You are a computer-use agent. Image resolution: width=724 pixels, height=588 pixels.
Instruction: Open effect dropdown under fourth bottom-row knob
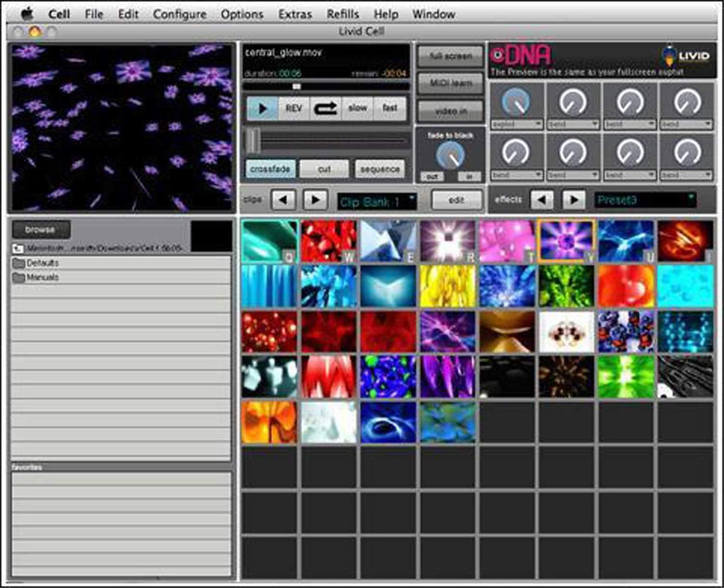click(687, 175)
